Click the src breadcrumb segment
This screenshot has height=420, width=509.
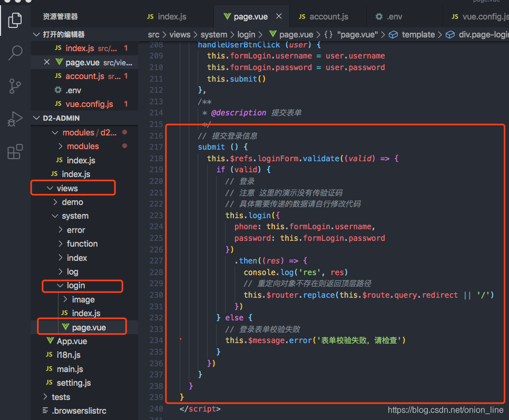pyautogui.click(x=153, y=34)
